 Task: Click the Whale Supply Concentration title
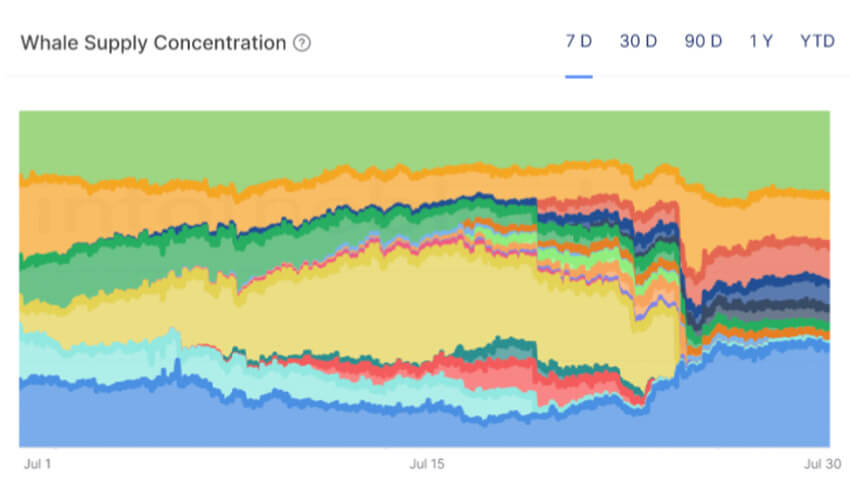point(153,43)
